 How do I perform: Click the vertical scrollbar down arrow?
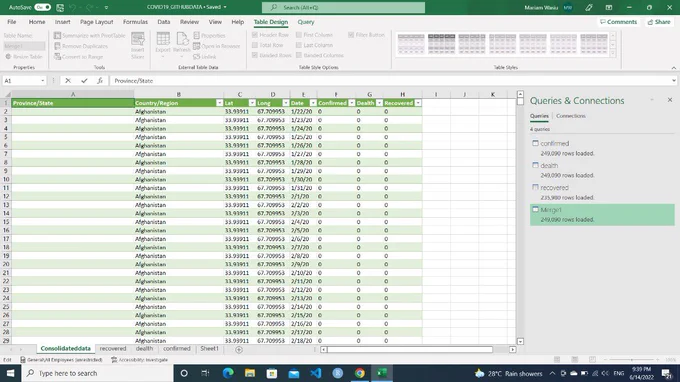[x=520, y=341]
